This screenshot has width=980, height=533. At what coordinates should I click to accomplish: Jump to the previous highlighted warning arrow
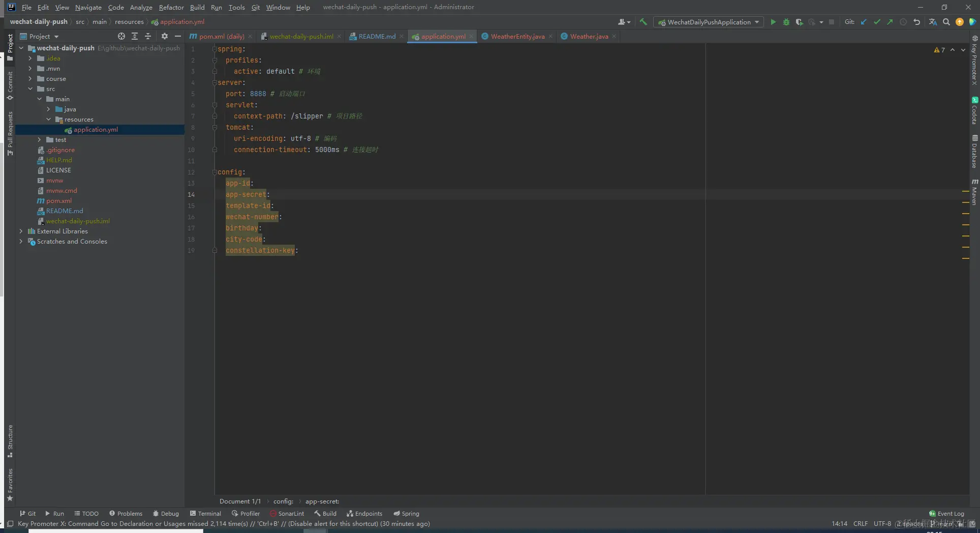953,50
